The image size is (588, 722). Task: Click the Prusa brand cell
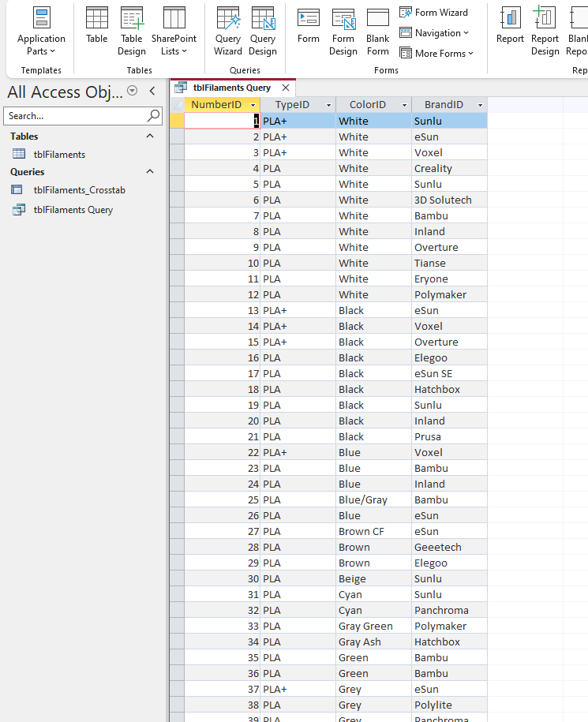[449, 436]
